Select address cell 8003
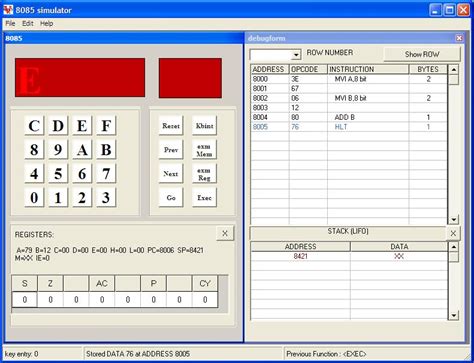Viewport: 474px width, 363px height. [270, 108]
